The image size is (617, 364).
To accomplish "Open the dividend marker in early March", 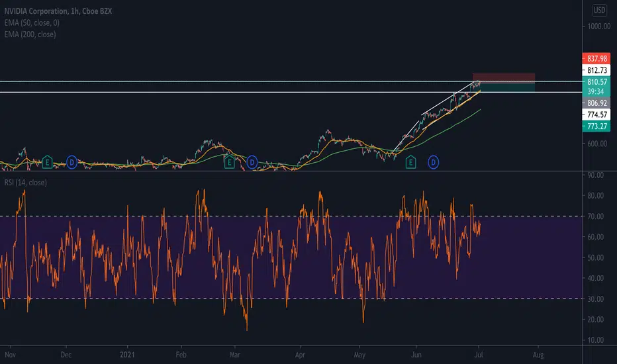I will coord(252,161).
